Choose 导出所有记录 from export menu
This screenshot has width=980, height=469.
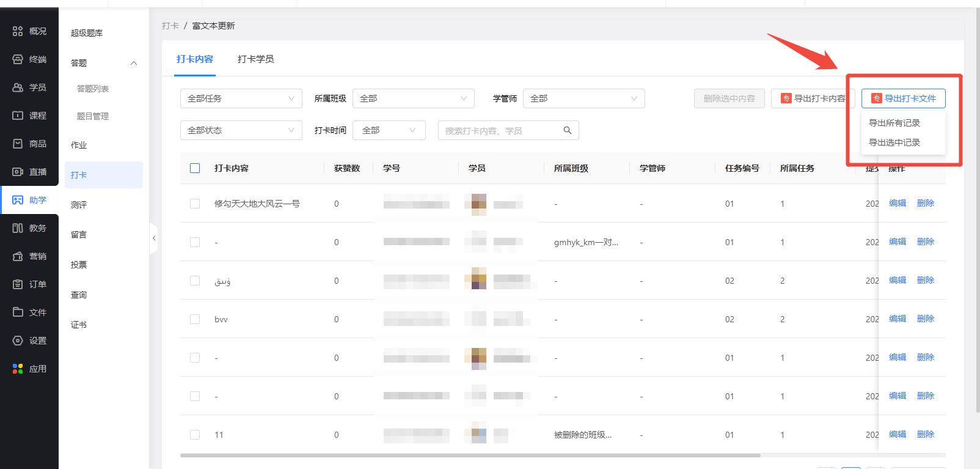[894, 123]
